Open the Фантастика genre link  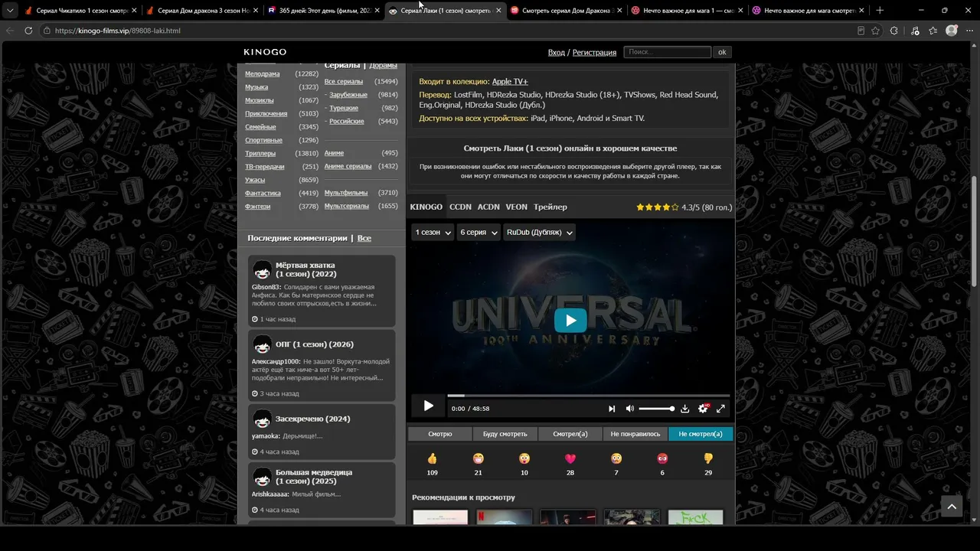pos(263,193)
